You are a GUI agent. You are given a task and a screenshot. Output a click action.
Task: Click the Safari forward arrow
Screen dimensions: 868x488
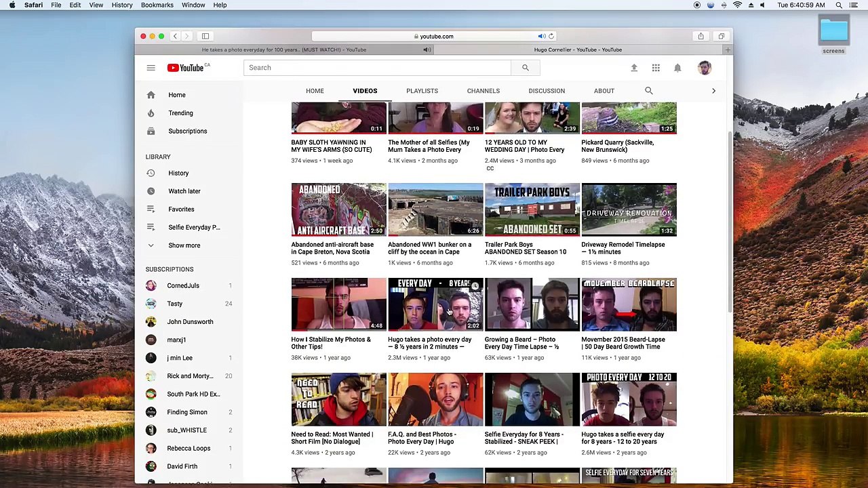tap(187, 36)
